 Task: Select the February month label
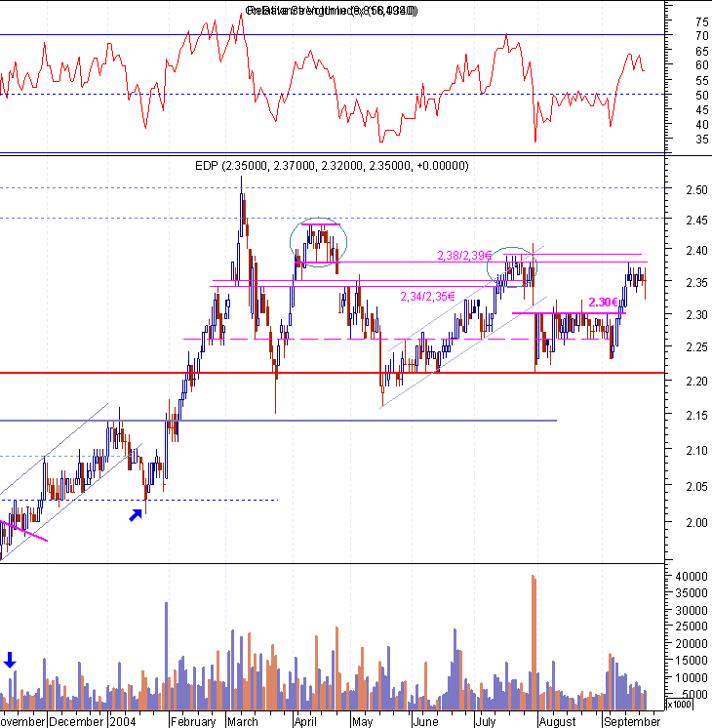click(193, 721)
